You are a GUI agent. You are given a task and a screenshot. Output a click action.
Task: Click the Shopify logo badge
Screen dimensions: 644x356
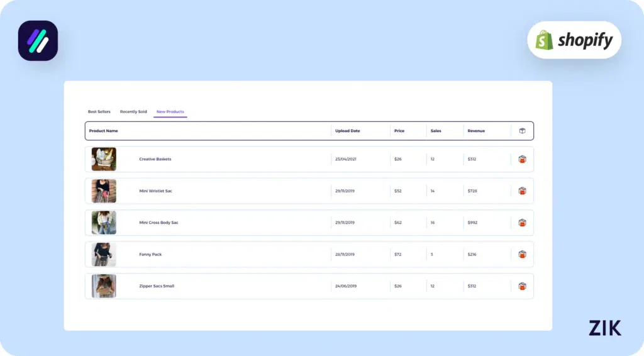[x=574, y=40]
